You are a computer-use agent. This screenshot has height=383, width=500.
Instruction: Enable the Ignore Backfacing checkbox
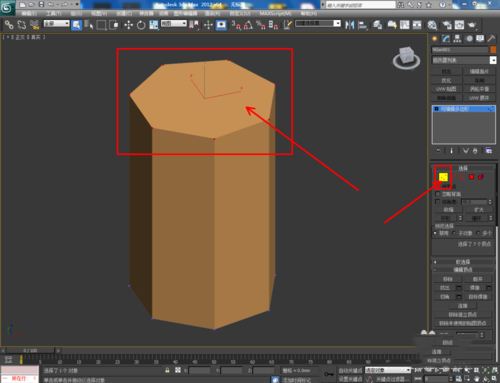tap(438, 194)
